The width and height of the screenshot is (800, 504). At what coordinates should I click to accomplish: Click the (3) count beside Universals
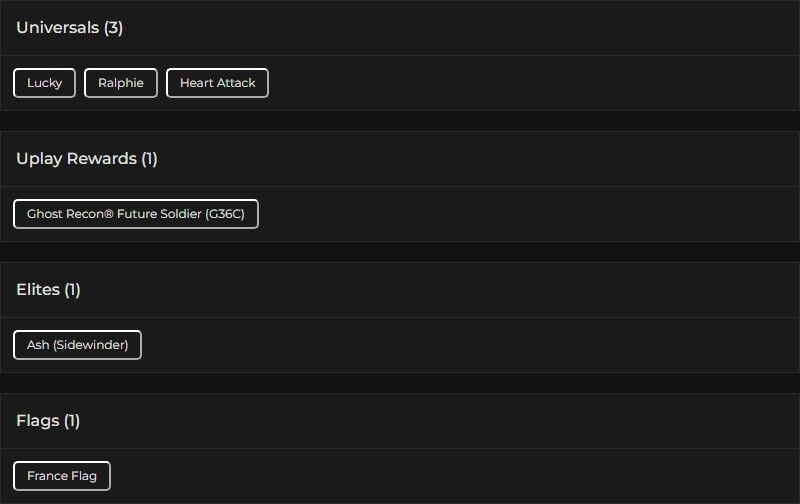113,28
